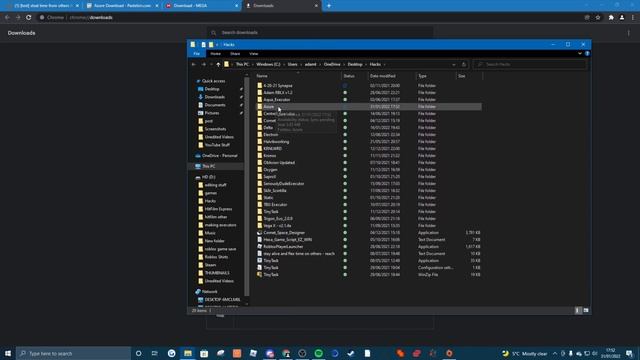The width and height of the screenshot is (640, 360).
Task: Click the address bar refresh icon in Explorer
Action: point(464,64)
